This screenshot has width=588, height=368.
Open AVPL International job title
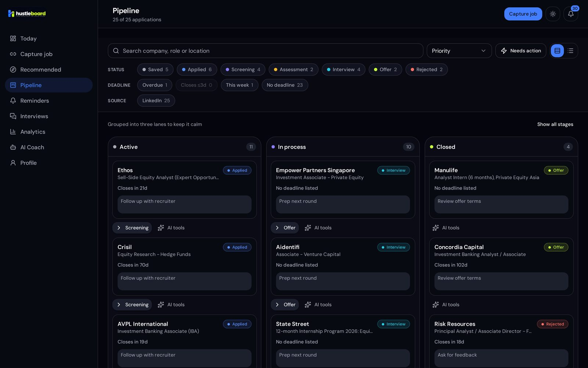pos(143,324)
